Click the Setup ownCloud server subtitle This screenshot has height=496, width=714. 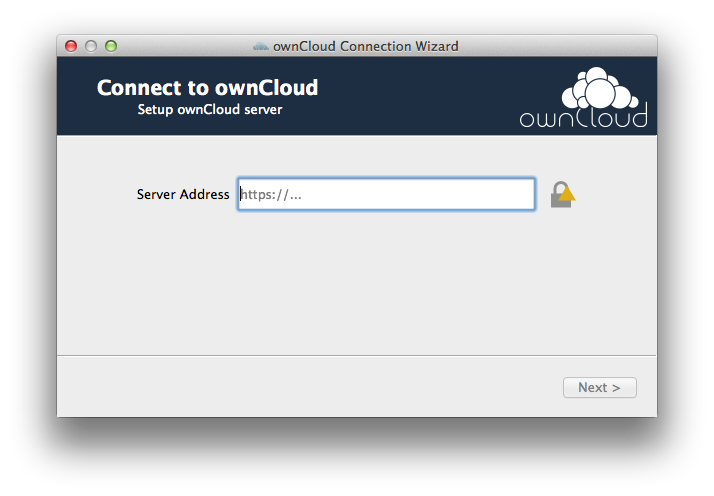[x=210, y=110]
